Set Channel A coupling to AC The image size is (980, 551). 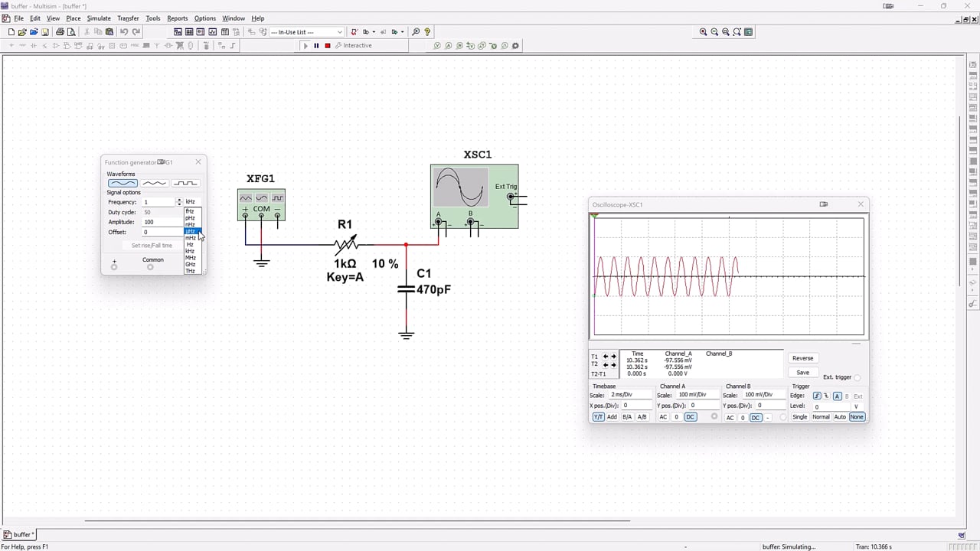tap(663, 417)
